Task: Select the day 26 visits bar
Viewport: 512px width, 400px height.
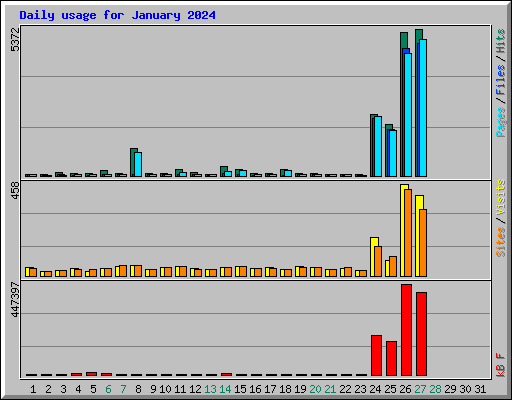Action: [x=404, y=231]
